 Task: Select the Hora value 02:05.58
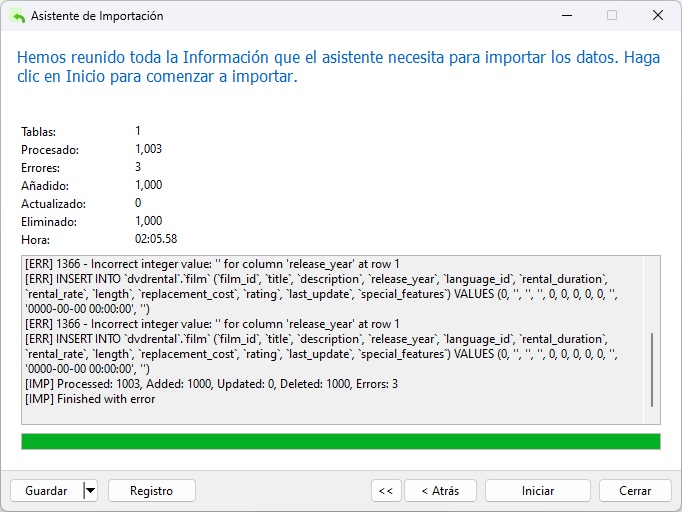(x=156, y=239)
